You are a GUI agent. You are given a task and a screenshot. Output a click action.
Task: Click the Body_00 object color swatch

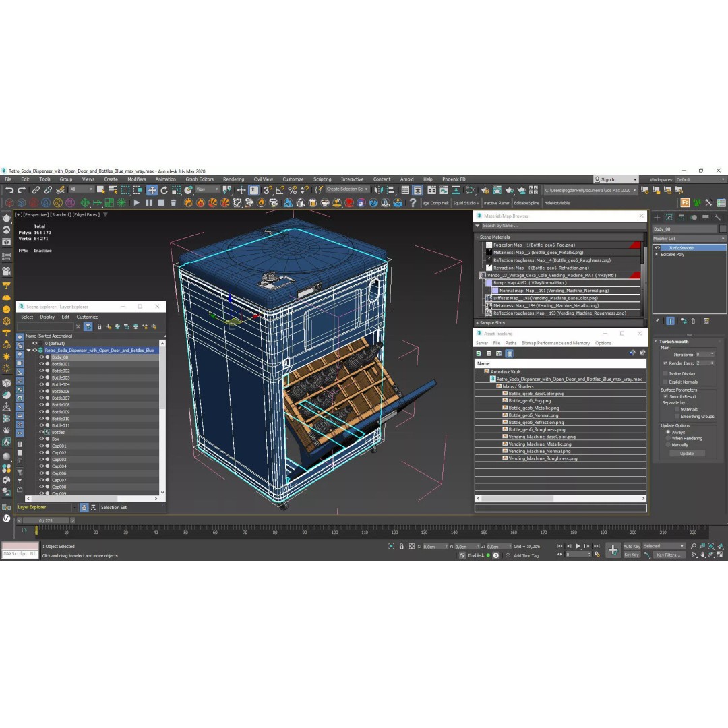pyautogui.click(x=723, y=229)
